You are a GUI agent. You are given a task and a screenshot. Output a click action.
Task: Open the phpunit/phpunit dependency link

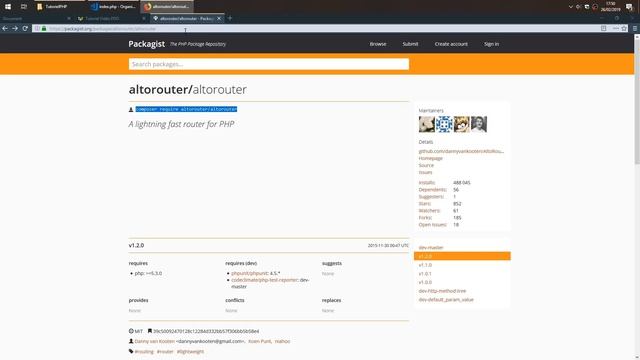pos(249,273)
